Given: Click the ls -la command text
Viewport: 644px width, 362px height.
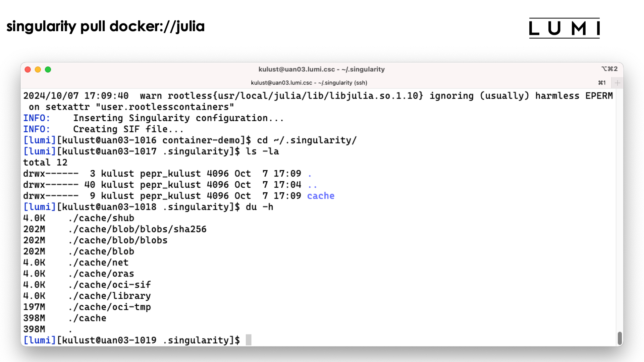Looking at the screenshot, I should point(262,151).
